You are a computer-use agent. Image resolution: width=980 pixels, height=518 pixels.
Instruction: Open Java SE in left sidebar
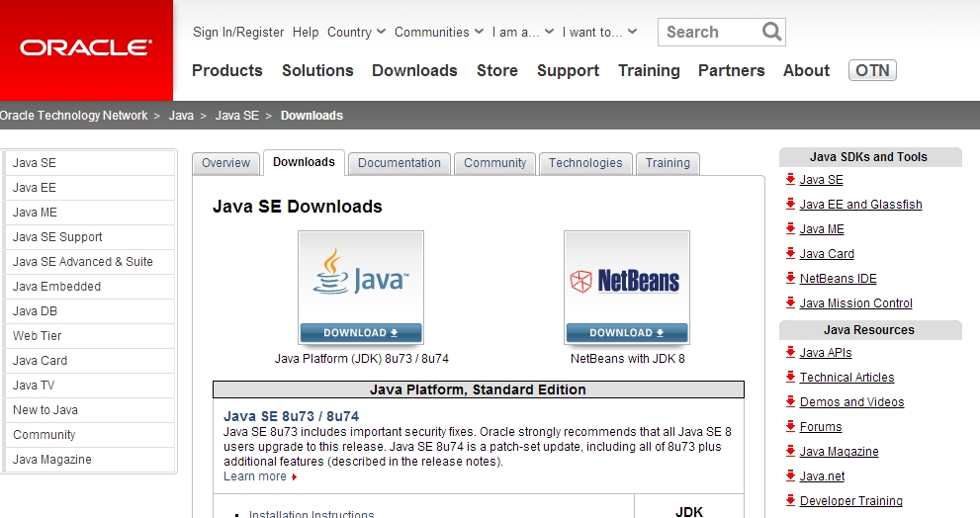[x=89, y=163]
